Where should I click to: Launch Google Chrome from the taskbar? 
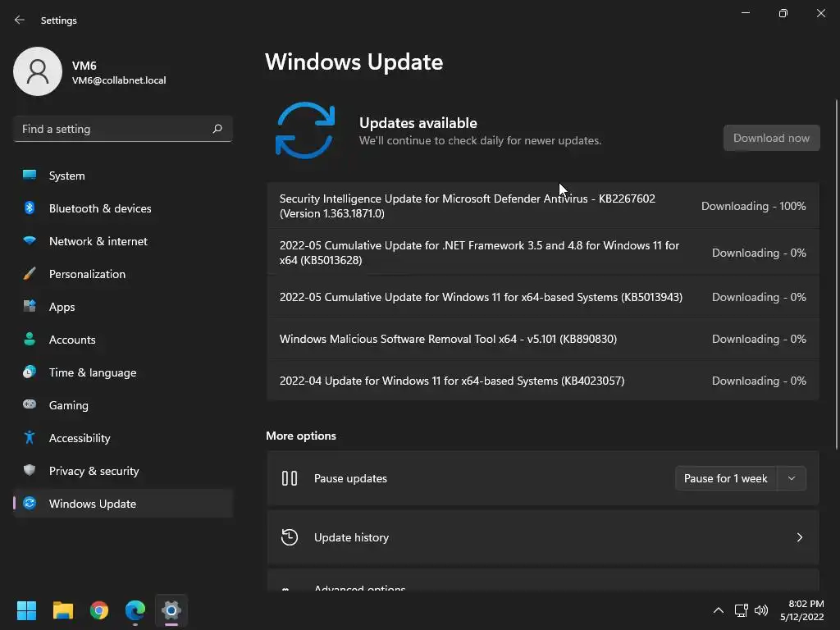[99, 610]
